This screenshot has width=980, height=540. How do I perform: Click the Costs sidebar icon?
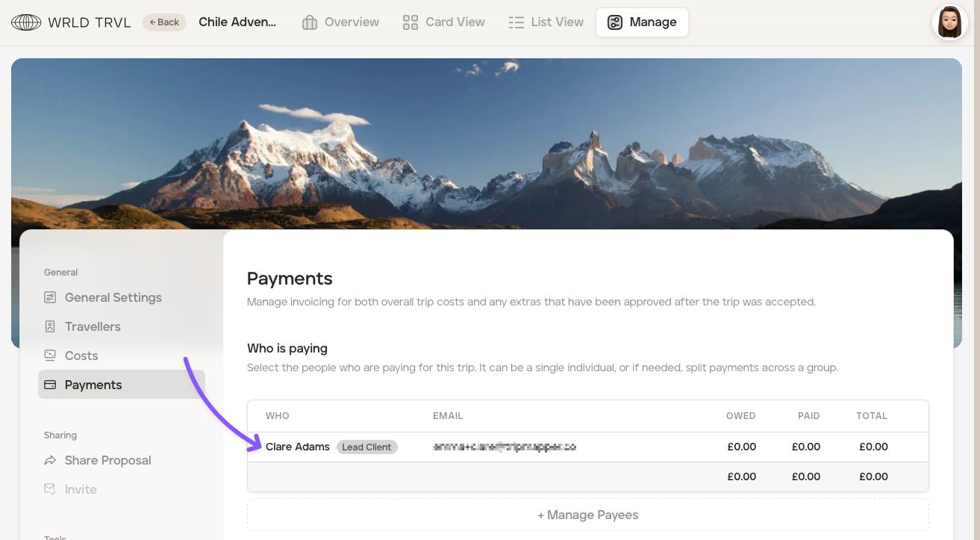click(50, 356)
